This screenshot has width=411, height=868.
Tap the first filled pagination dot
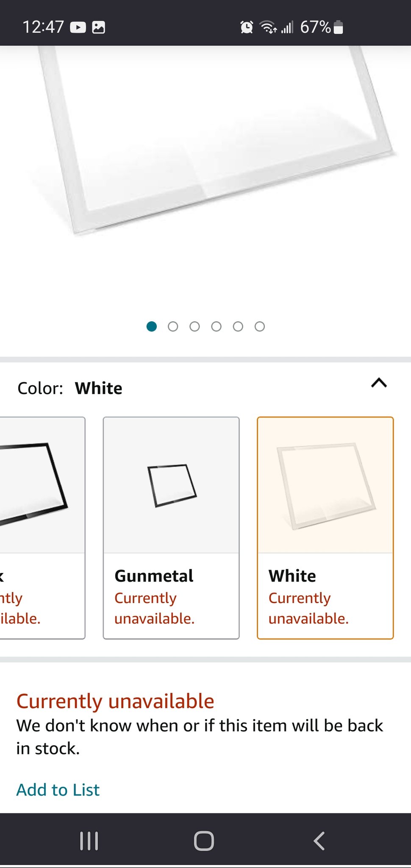pyautogui.click(x=152, y=326)
